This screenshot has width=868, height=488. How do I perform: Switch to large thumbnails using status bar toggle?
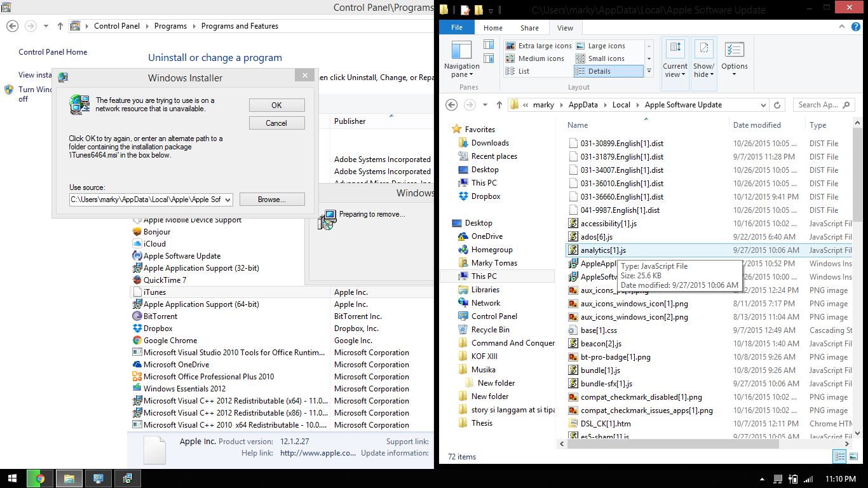(x=852, y=456)
